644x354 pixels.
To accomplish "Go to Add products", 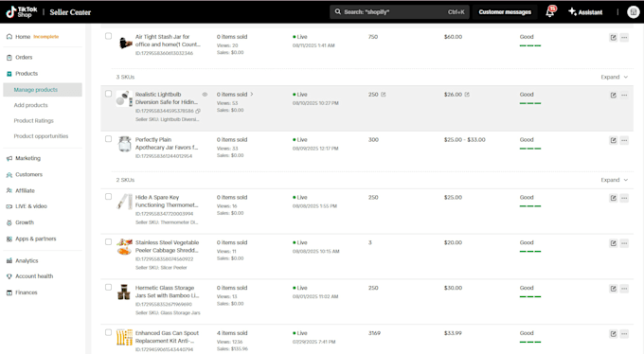I will pyautogui.click(x=31, y=105).
